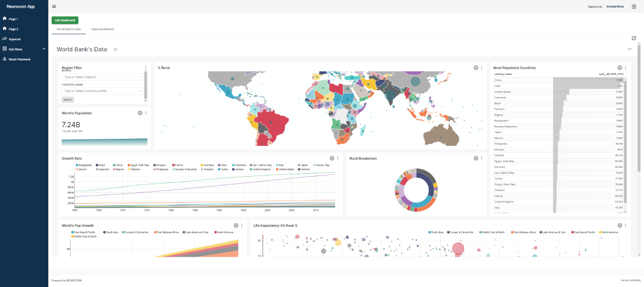Switch to the Sales Dashboard tab
644x287 pixels.
pyautogui.click(x=102, y=29)
